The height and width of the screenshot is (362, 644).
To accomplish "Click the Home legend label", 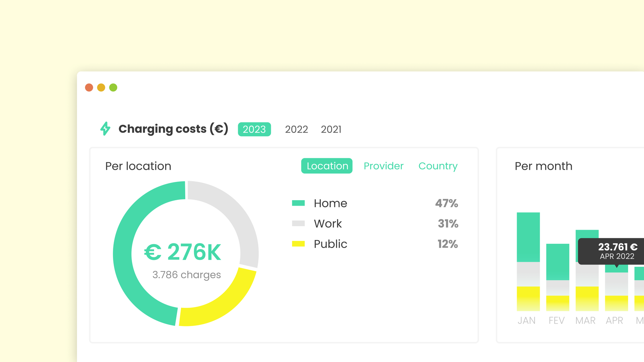I will [x=330, y=203].
